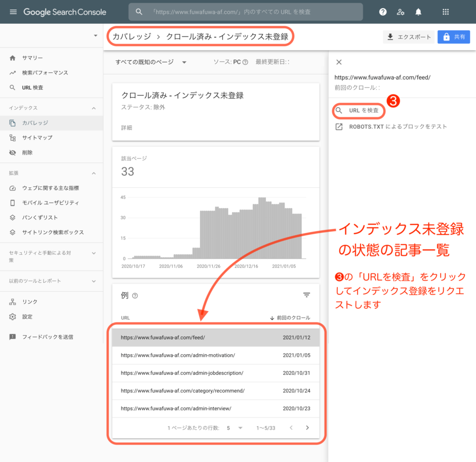Viewport: 476px width, 462px height.
Task: Open モバイル ユーザビリティ report
Action: (x=52, y=203)
